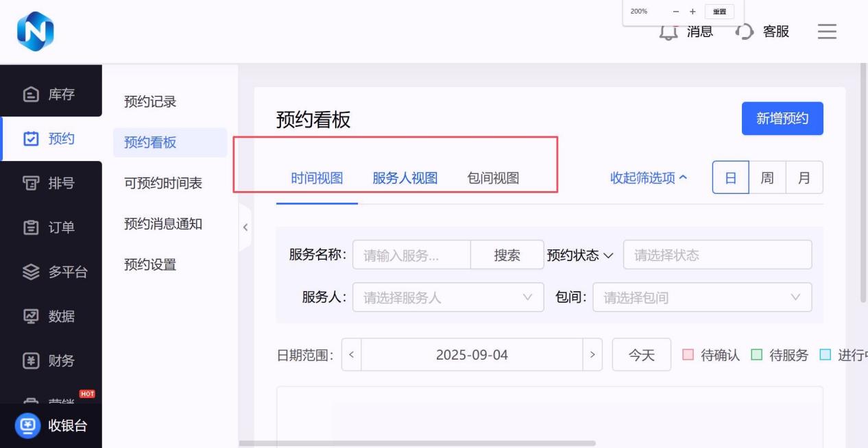868x448 pixels.
Task: Expand the 请选择服务人 dropdown
Action: pos(448,297)
